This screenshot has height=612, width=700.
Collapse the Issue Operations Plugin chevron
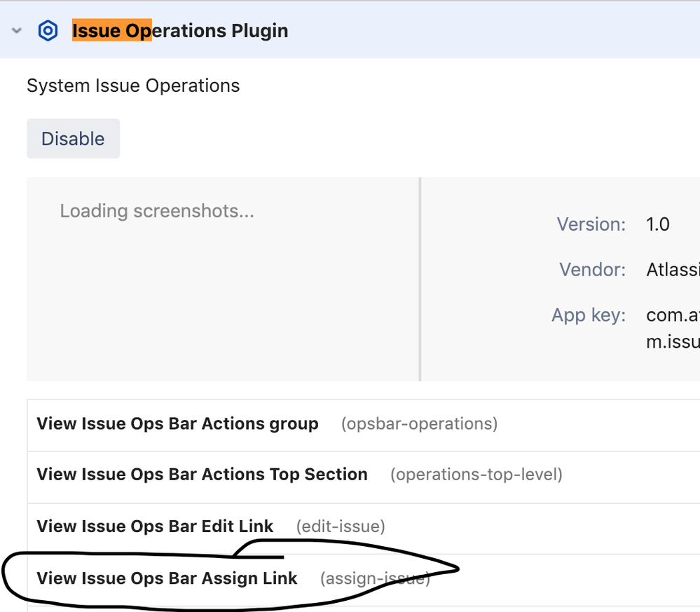pos(17,30)
